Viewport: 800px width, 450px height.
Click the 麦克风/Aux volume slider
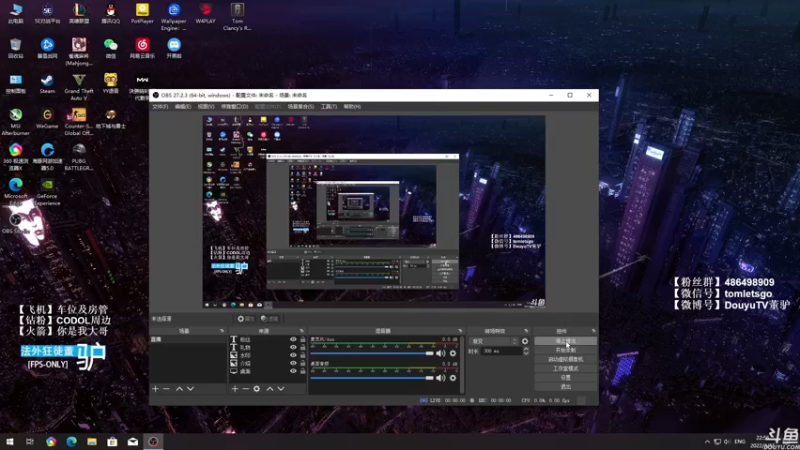[372, 353]
